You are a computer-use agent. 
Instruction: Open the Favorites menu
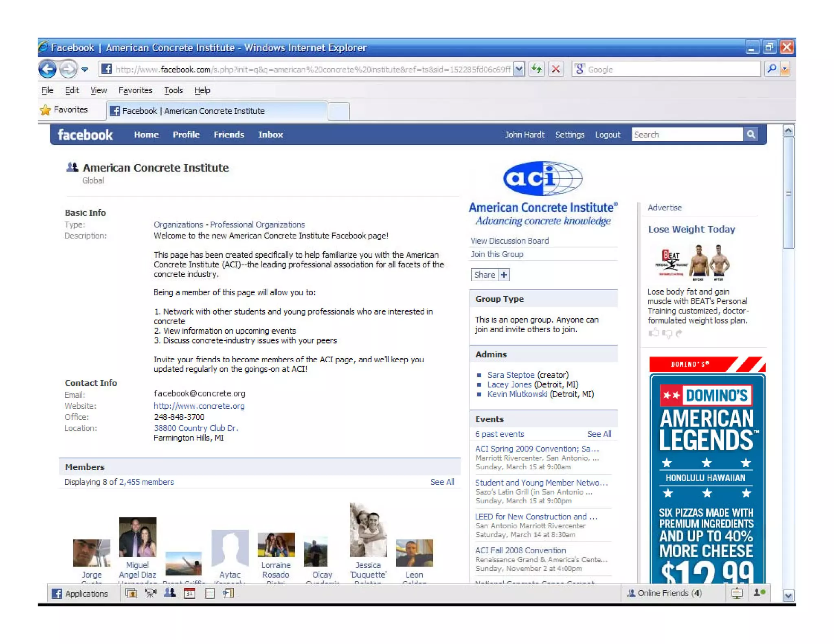point(135,90)
